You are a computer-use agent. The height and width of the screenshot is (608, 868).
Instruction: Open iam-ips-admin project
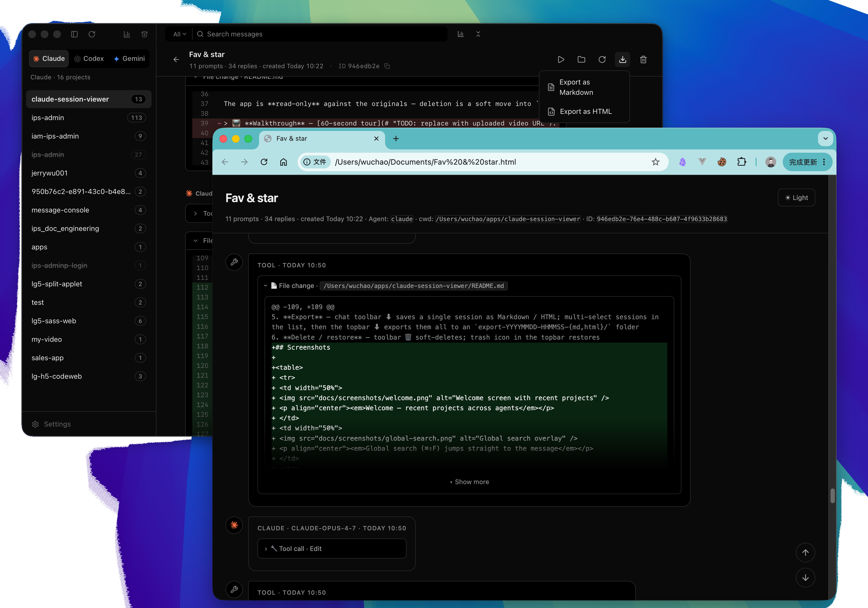pos(89,136)
